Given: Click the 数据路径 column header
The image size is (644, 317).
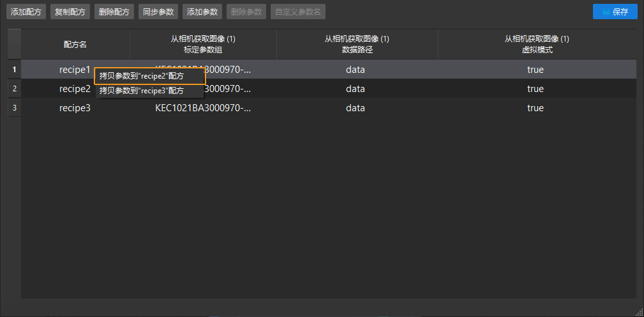Looking at the screenshot, I should [357, 44].
